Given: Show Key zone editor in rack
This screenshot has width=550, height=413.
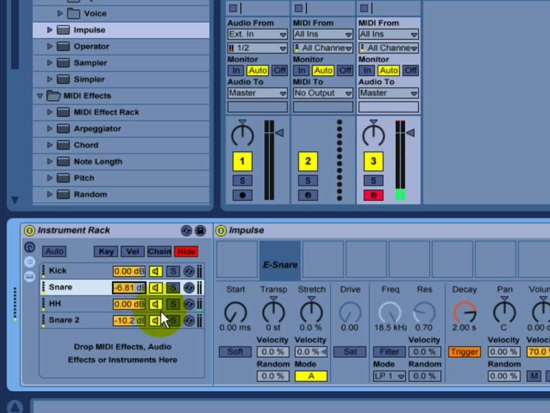Looking at the screenshot, I should (x=106, y=252).
